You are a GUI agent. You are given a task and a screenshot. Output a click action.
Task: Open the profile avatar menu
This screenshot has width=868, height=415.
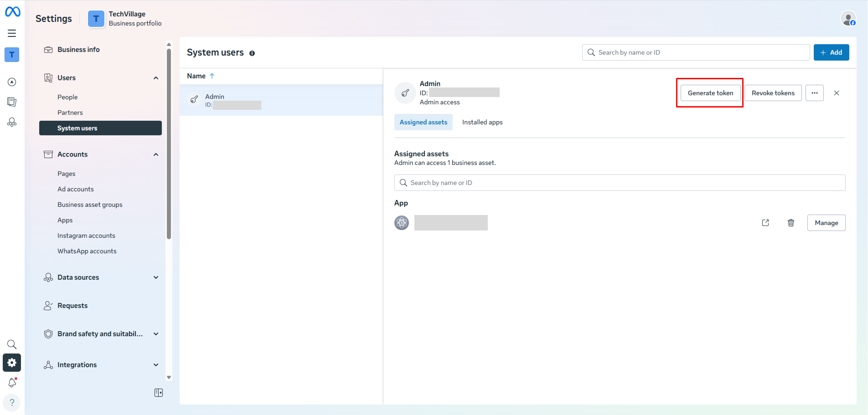pos(848,18)
